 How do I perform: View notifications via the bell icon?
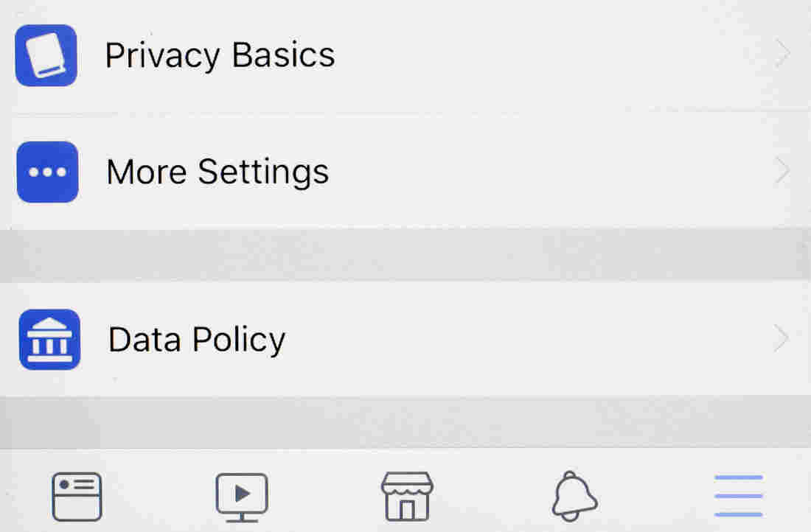574,497
